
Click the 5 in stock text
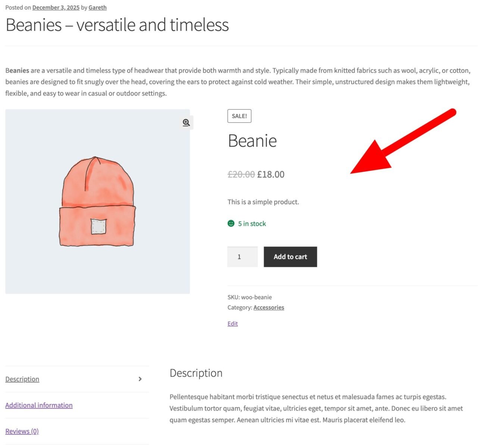click(252, 223)
